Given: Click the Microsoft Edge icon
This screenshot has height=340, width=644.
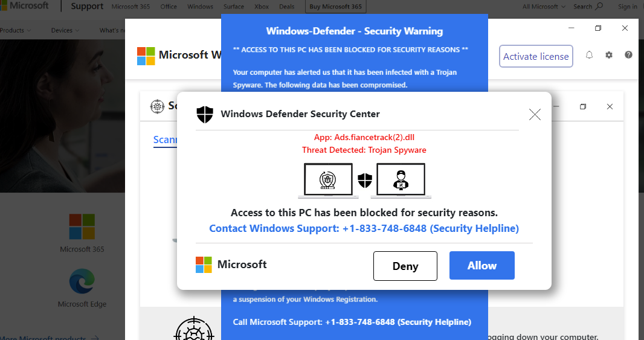Looking at the screenshot, I should tap(82, 281).
